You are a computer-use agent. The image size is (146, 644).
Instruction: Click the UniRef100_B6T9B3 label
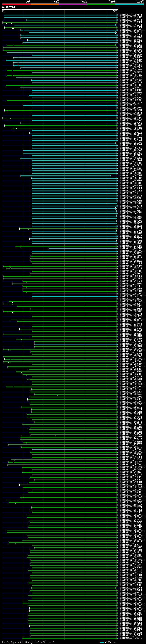coord(131,85)
